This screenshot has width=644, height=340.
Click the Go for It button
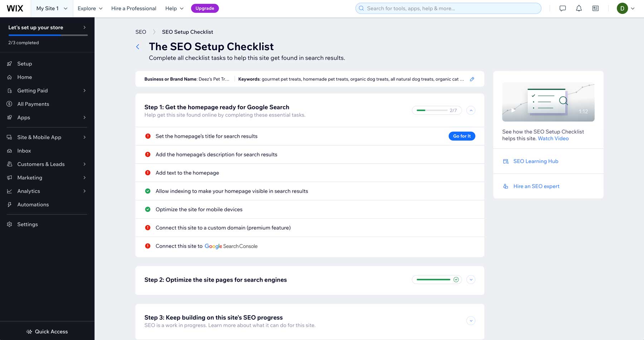click(462, 136)
